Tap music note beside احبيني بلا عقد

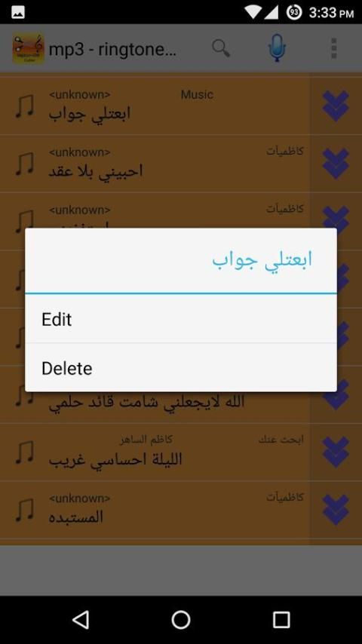pos(25,164)
